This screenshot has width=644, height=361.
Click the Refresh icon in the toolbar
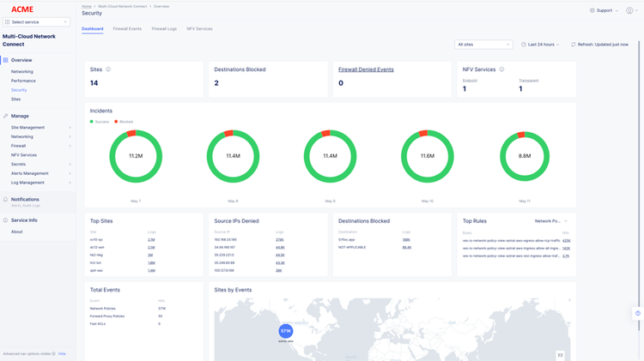pos(574,45)
